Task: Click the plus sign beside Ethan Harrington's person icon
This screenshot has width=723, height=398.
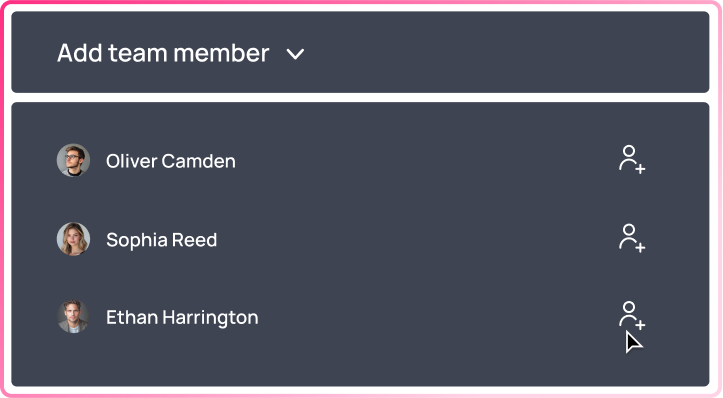Action: tap(640, 325)
